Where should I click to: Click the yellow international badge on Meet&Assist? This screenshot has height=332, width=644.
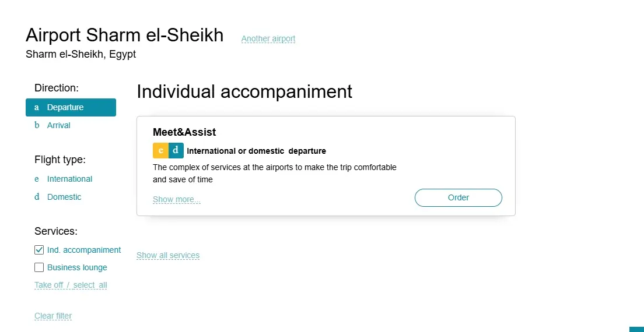click(x=160, y=150)
